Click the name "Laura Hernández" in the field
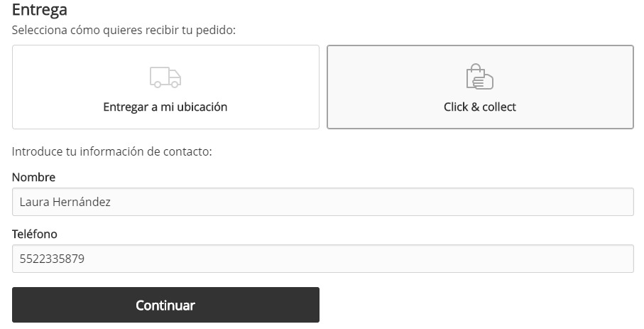 click(x=65, y=202)
